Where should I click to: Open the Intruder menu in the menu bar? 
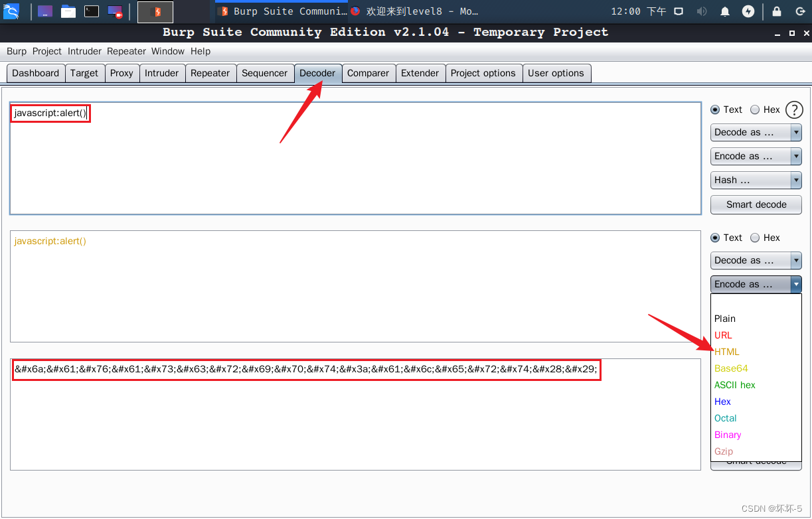[84, 51]
